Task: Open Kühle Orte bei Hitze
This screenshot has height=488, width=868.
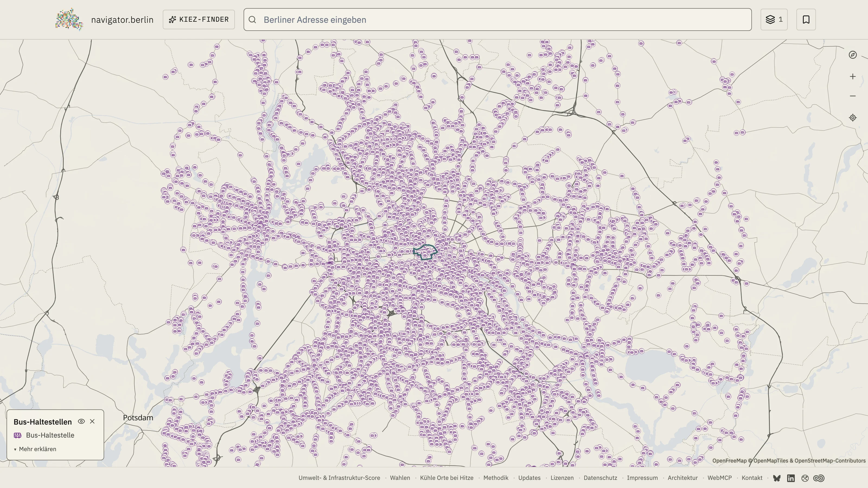Action: pyautogui.click(x=447, y=478)
